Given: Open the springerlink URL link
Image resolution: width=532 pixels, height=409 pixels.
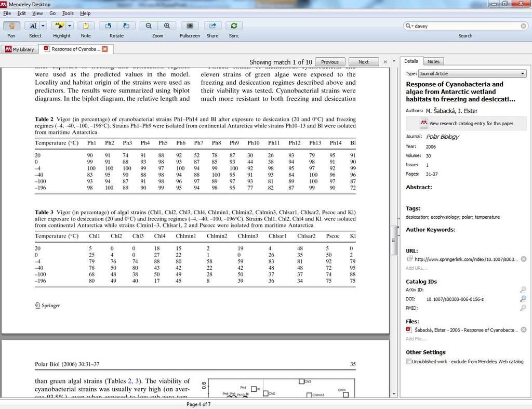Looking at the screenshot, I should tap(466, 259).
